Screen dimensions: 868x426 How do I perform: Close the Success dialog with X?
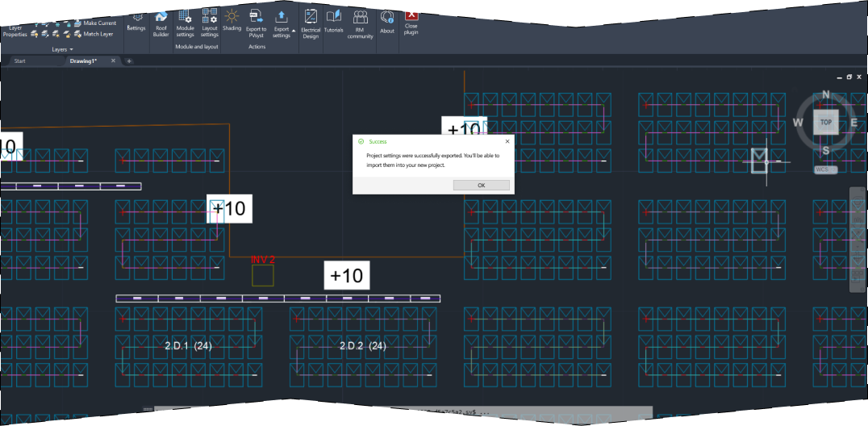(x=507, y=141)
